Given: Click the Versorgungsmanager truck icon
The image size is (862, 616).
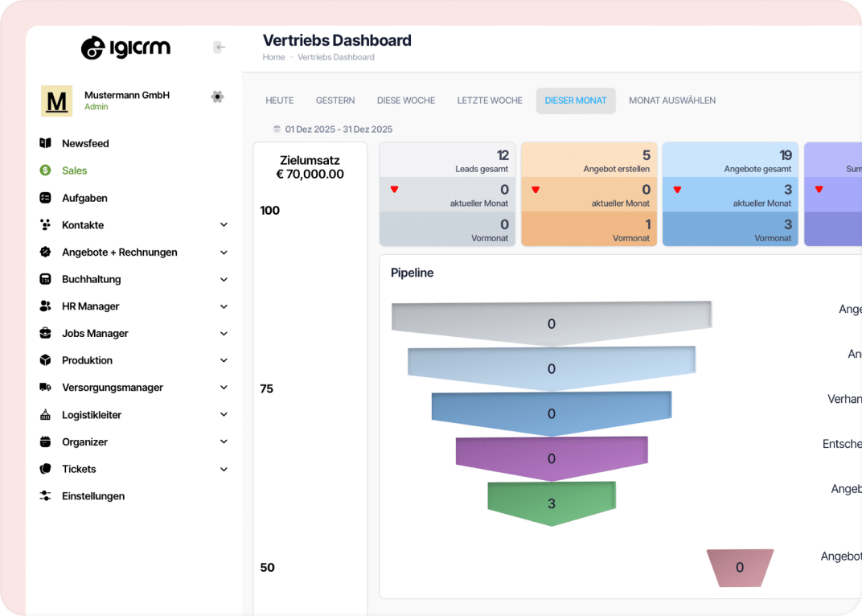Looking at the screenshot, I should 46,387.
